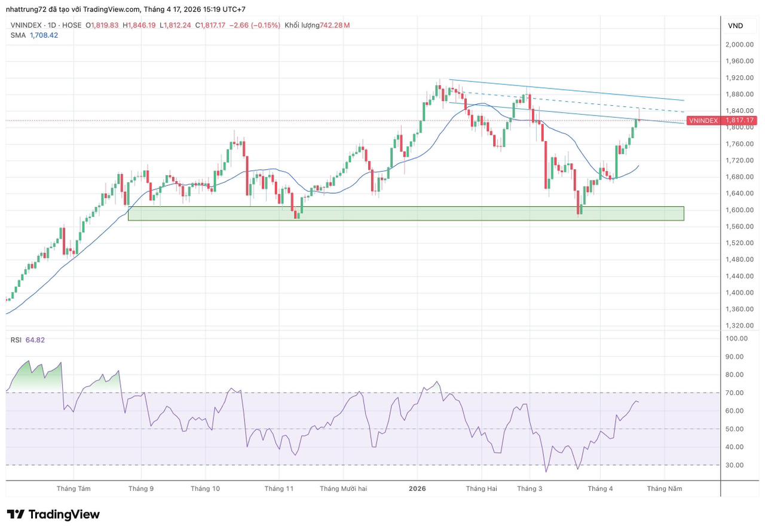Click the TradingView logo icon
Viewport: 765px width, 532px height.
point(16,515)
